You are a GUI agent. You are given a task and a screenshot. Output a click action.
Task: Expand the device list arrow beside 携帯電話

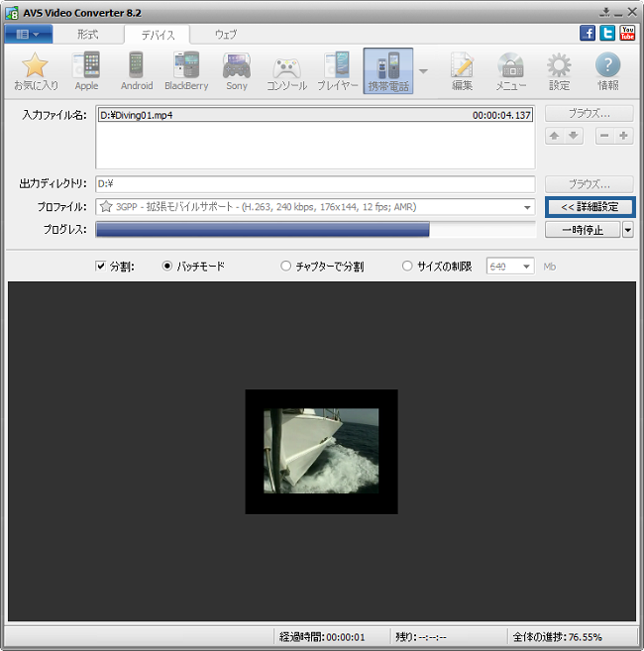click(423, 71)
